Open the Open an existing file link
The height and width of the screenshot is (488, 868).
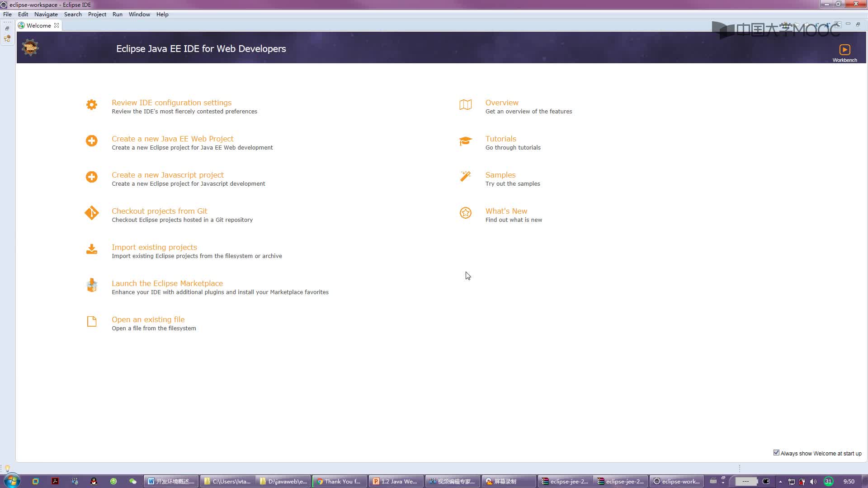tap(148, 319)
